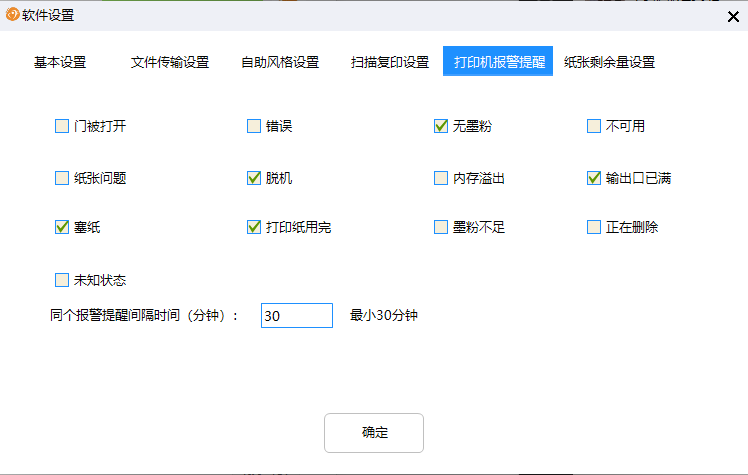The width and height of the screenshot is (748, 475).
Task: Check the 未知状态 option
Action: click(x=62, y=280)
